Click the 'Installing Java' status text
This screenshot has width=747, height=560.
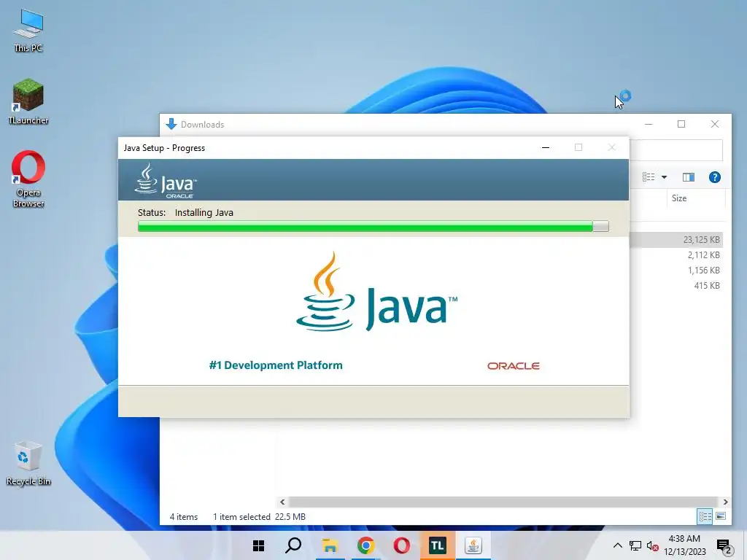tap(204, 212)
